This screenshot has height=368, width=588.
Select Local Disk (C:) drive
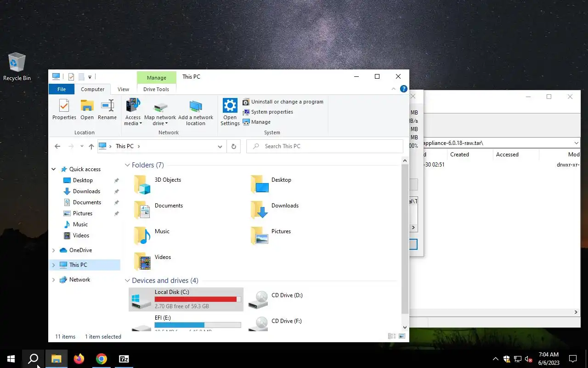(186, 299)
